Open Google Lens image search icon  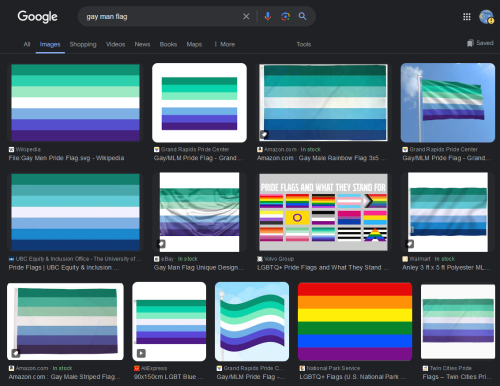coord(285,16)
